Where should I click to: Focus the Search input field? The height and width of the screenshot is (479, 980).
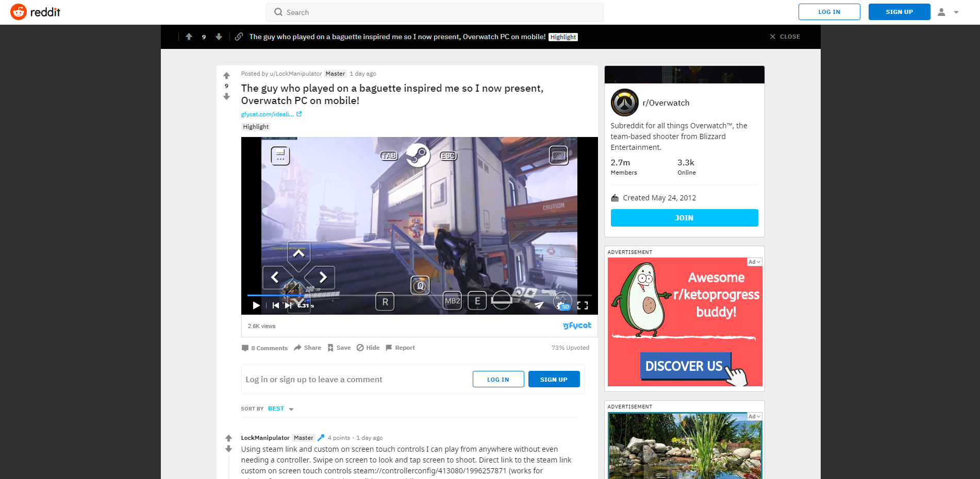point(434,12)
